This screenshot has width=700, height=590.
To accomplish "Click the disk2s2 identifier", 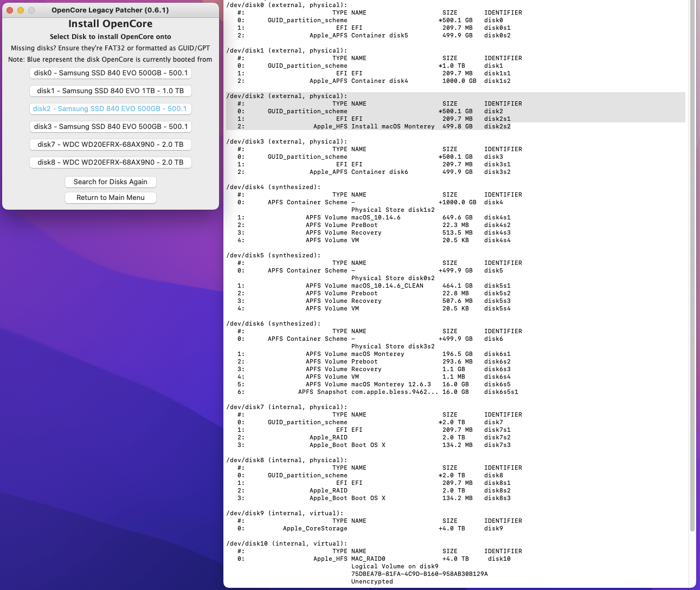I will [x=497, y=126].
